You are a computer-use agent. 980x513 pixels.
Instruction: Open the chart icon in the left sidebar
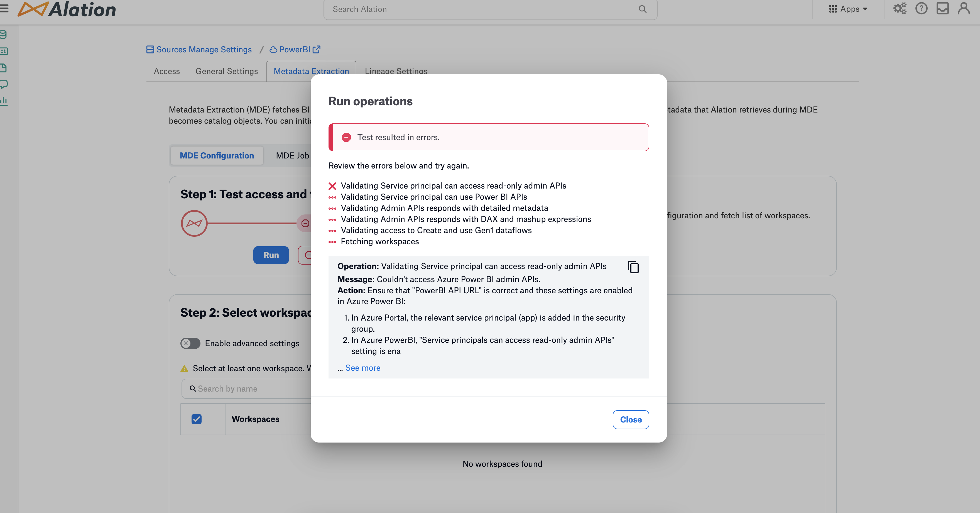tap(4, 101)
